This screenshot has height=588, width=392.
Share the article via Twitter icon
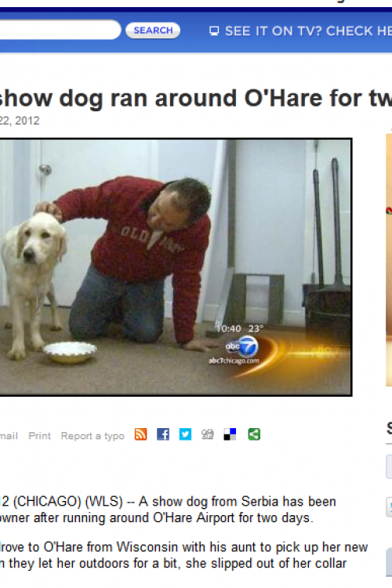[x=185, y=434]
